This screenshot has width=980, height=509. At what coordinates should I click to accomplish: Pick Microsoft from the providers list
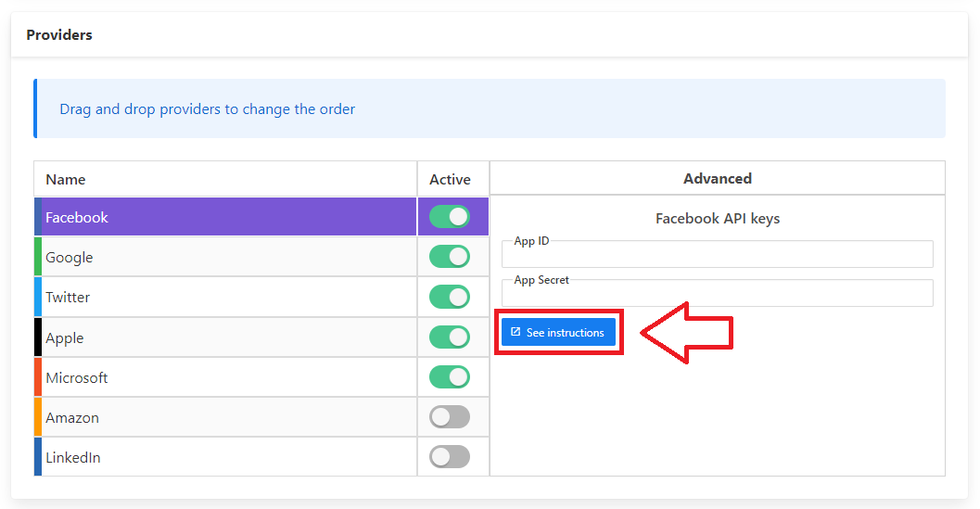[223, 377]
